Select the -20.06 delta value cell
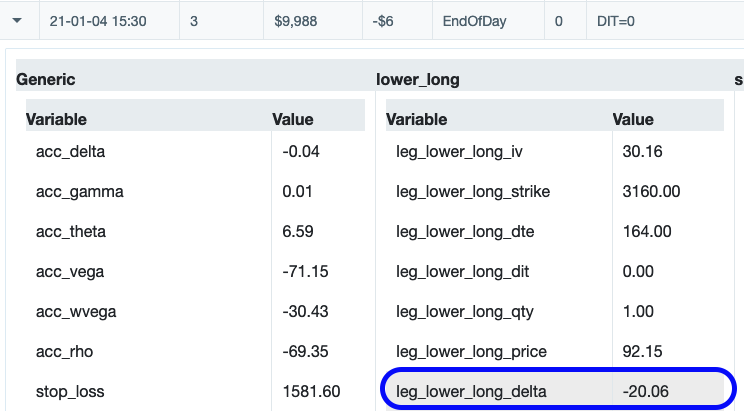The image size is (744, 411). click(646, 391)
